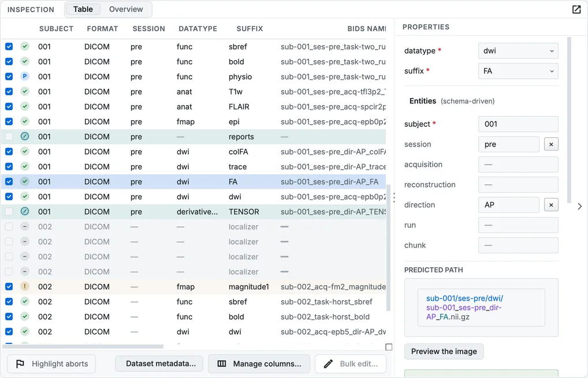Uncheck the physio row checkbox
588x378 pixels.
(9, 76)
